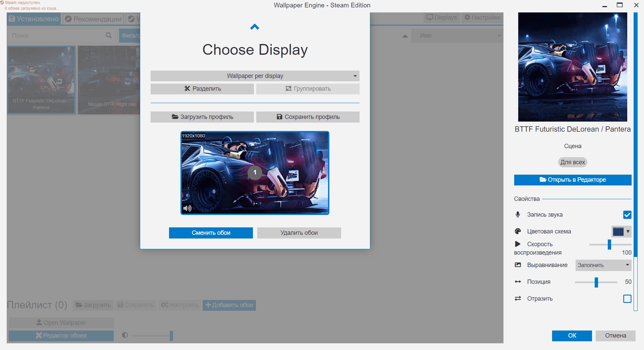
Task: Open the Цветовая схема color swatch
Action: (x=622, y=231)
